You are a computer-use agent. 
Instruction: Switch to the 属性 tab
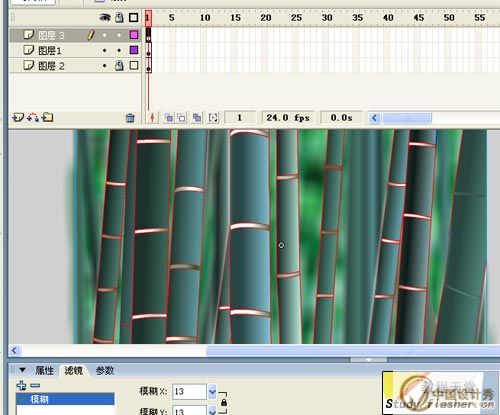point(44,370)
